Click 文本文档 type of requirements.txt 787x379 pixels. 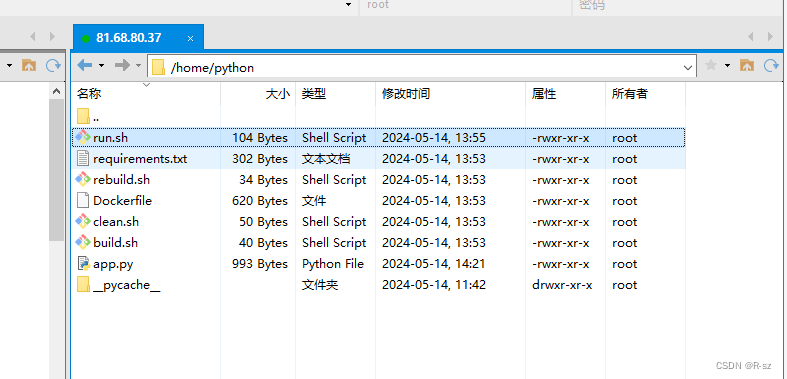point(326,159)
